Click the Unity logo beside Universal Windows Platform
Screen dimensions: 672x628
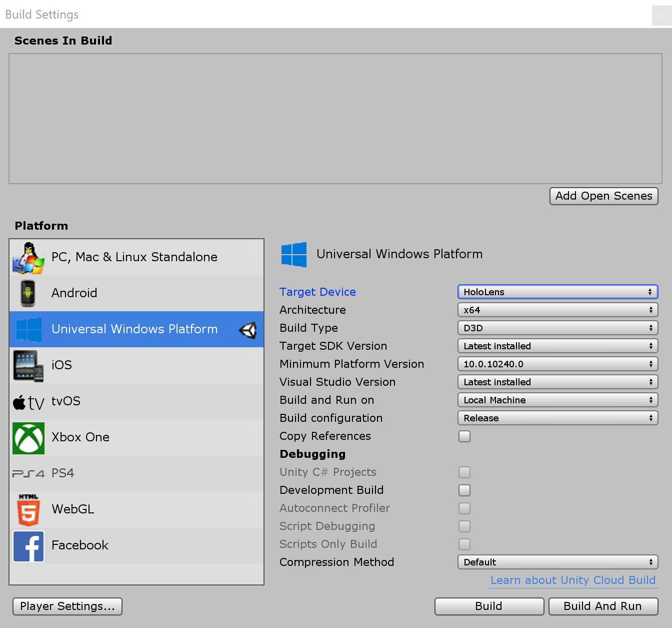coord(248,330)
